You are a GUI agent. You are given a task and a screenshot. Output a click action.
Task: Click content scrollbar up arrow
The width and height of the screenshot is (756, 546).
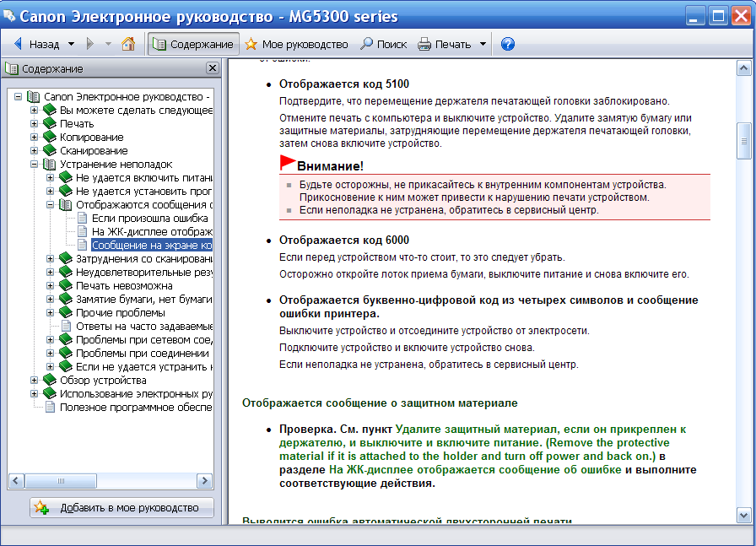(x=744, y=68)
